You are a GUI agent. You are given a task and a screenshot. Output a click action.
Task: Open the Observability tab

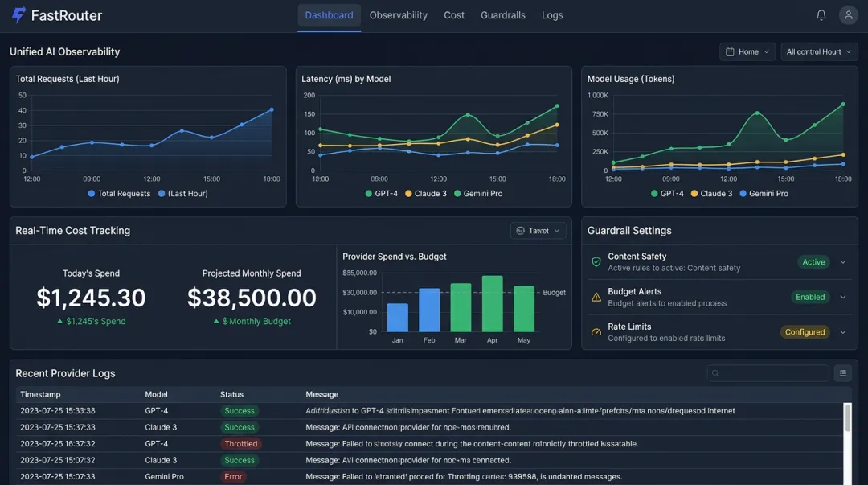398,15
